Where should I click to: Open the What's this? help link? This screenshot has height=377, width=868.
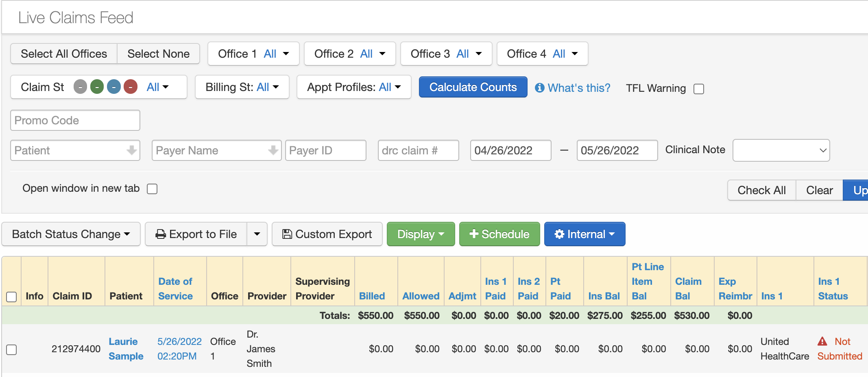(579, 88)
